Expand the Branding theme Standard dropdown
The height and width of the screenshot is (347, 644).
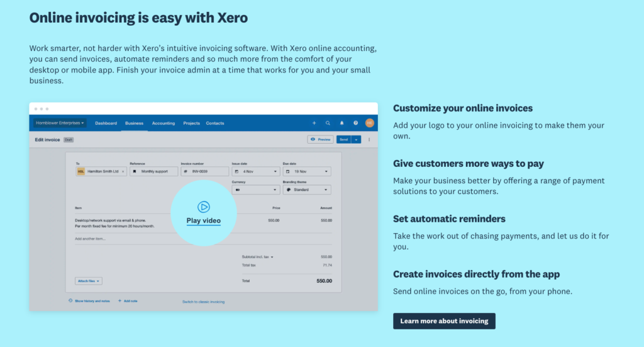306,190
